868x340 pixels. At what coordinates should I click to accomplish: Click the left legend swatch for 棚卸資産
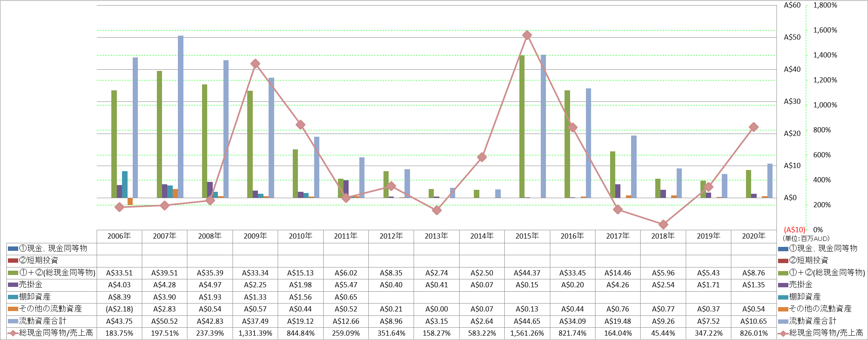[13, 297]
